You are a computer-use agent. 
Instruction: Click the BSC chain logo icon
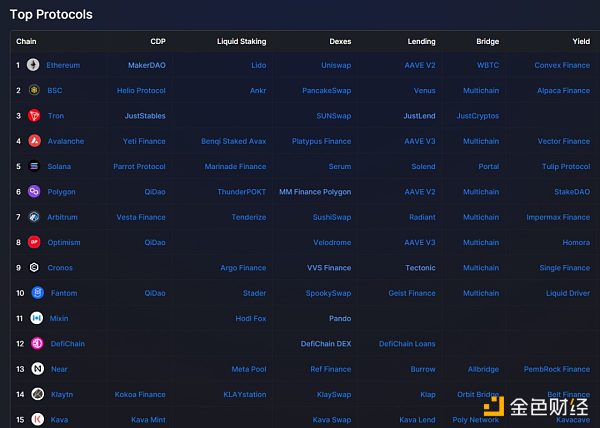(34, 90)
